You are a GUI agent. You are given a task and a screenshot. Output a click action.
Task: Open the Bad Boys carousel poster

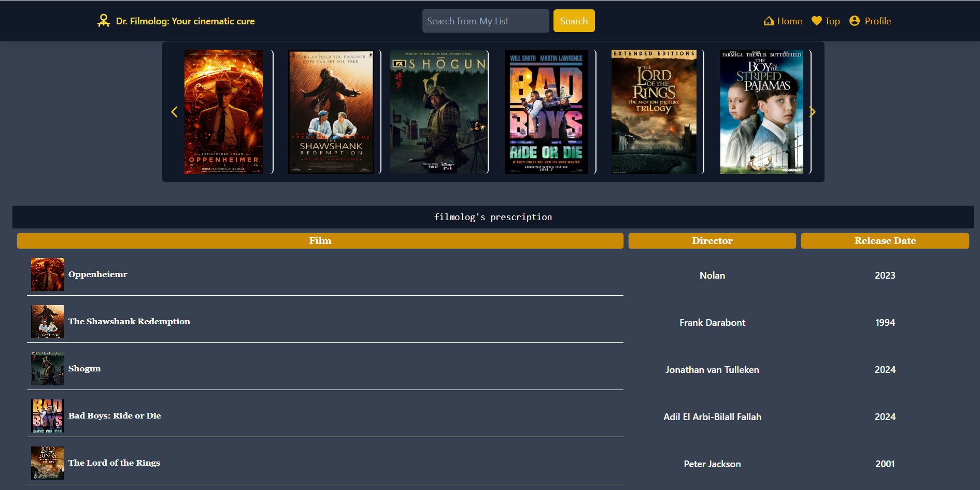(x=546, y=112)
